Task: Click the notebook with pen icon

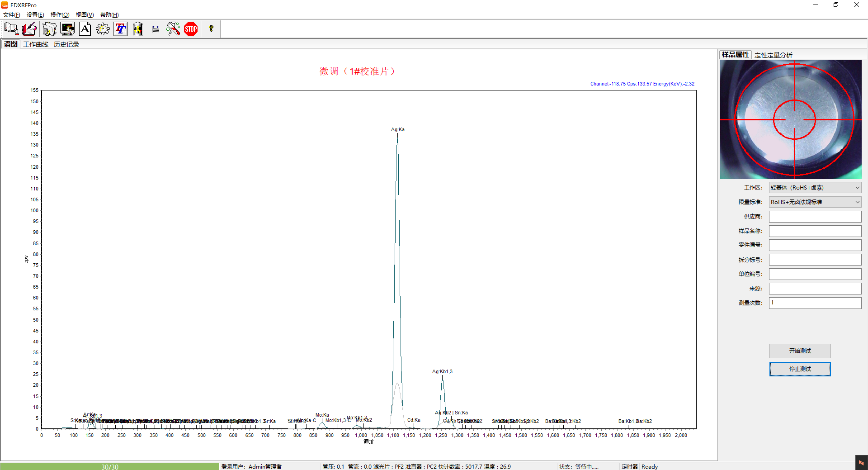Action: click(29, 29)
